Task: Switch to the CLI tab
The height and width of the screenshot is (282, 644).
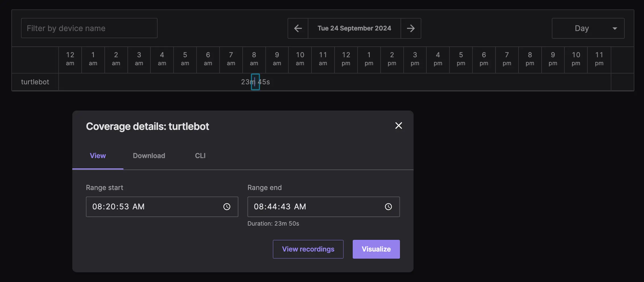Action: click(x=200, y=156)
